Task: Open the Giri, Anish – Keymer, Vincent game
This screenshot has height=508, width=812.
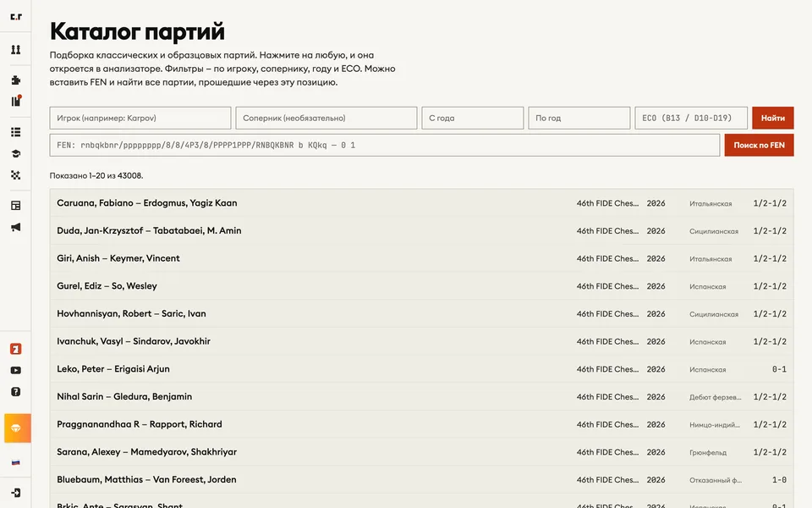Action: pos(421,258)
